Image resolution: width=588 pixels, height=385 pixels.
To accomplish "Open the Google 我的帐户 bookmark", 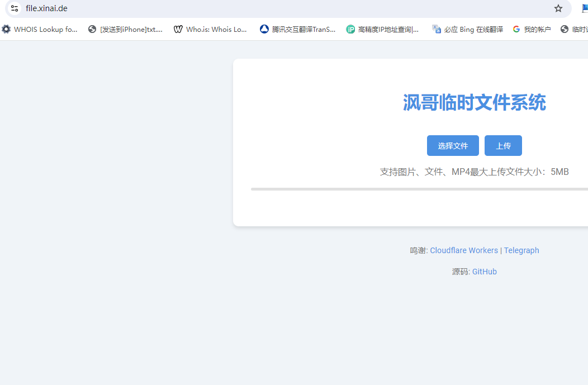I will click(x=532, y=29).
